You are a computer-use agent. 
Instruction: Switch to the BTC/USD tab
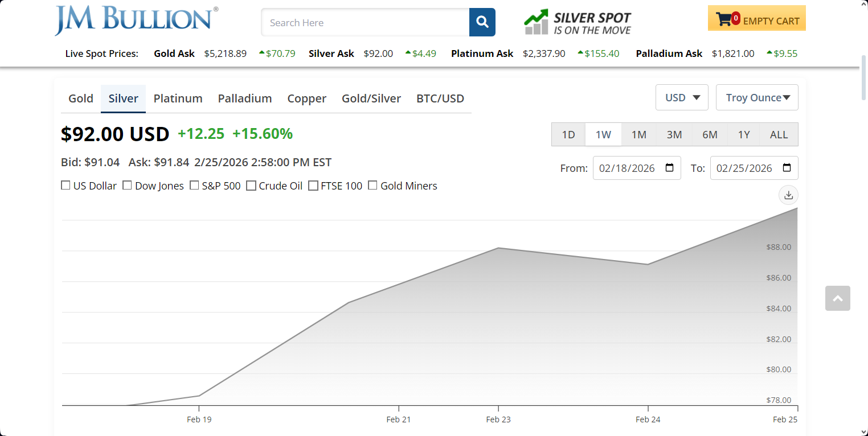click(x=440, y=98)
